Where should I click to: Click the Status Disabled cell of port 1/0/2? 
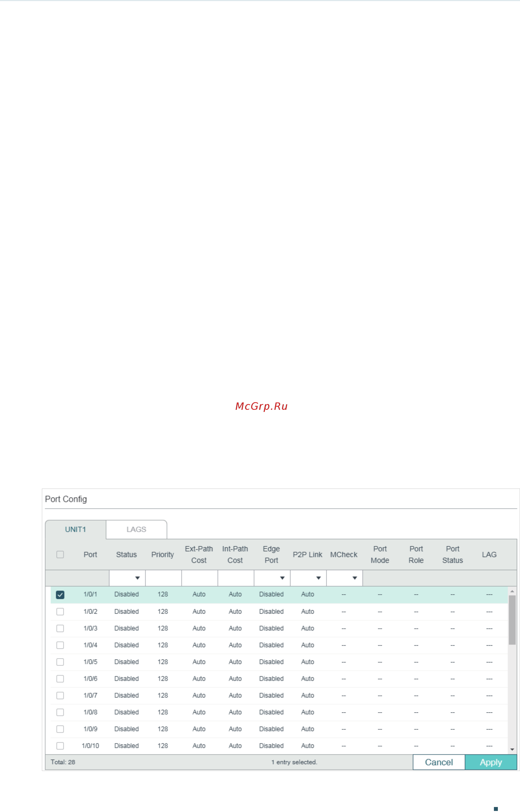(x=127, y=612)
